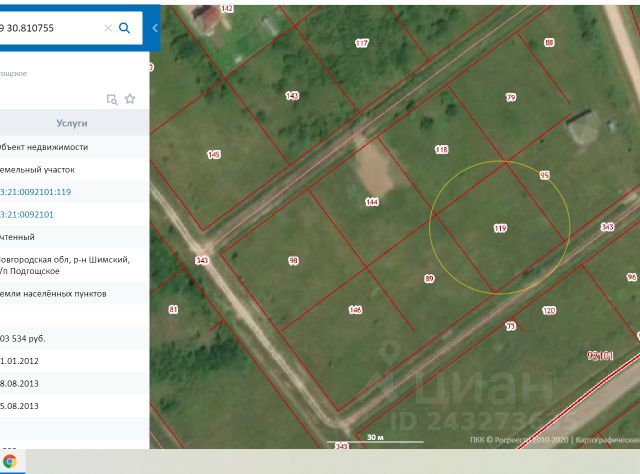Select parcel labeled 144 on the map
Image resolution: width=640 pixels, height=474 pixels.
click(x=372, y=202)
